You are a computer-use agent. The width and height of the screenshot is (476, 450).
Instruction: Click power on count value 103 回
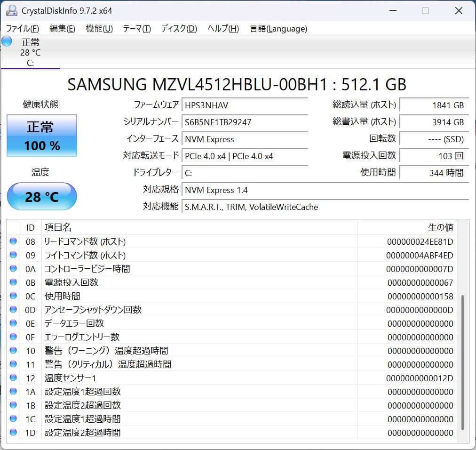pyautogui.click(x=434, y=156)
